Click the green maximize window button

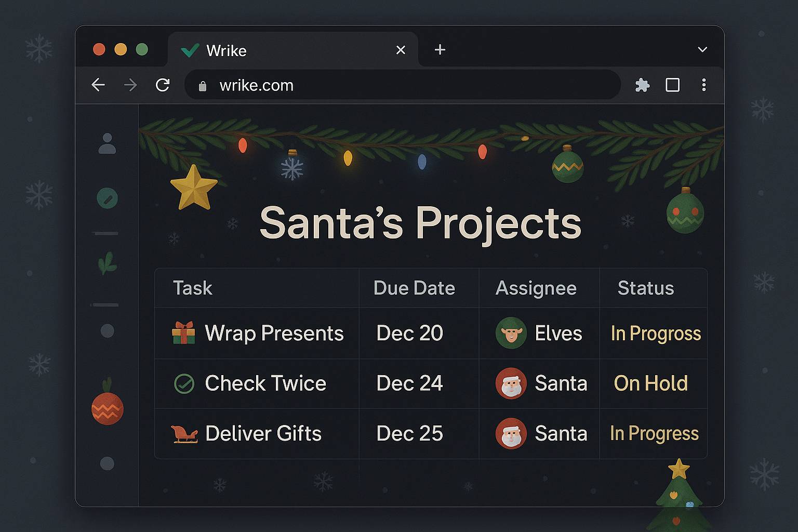click(x=142, y=49)
